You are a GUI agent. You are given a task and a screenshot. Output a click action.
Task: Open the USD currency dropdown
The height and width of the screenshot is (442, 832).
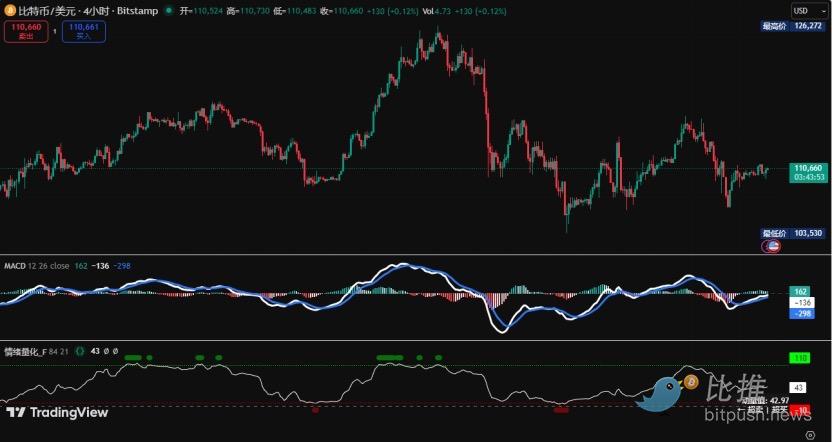[x=805, y=11]
